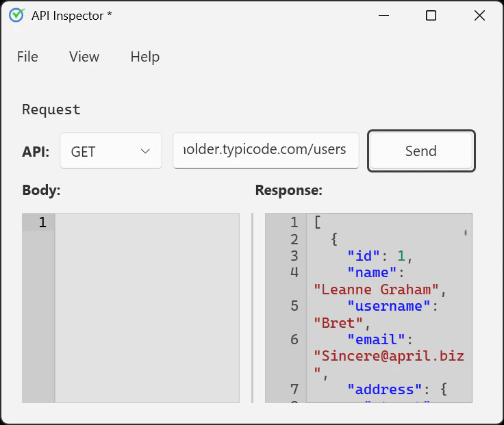Click the URL input field ending in /users
This screenshot has width=504, height=425.
pyautogui.click(x=266, y=151)
